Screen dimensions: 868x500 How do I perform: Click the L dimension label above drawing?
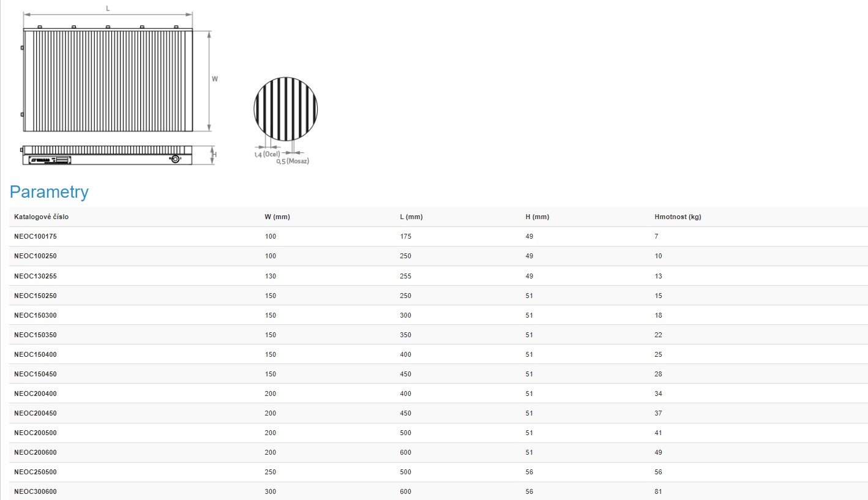click(x=108, y=9)
